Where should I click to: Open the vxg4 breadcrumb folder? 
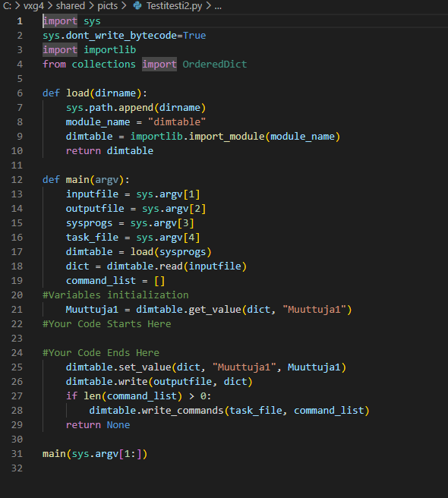click(33, 6)
